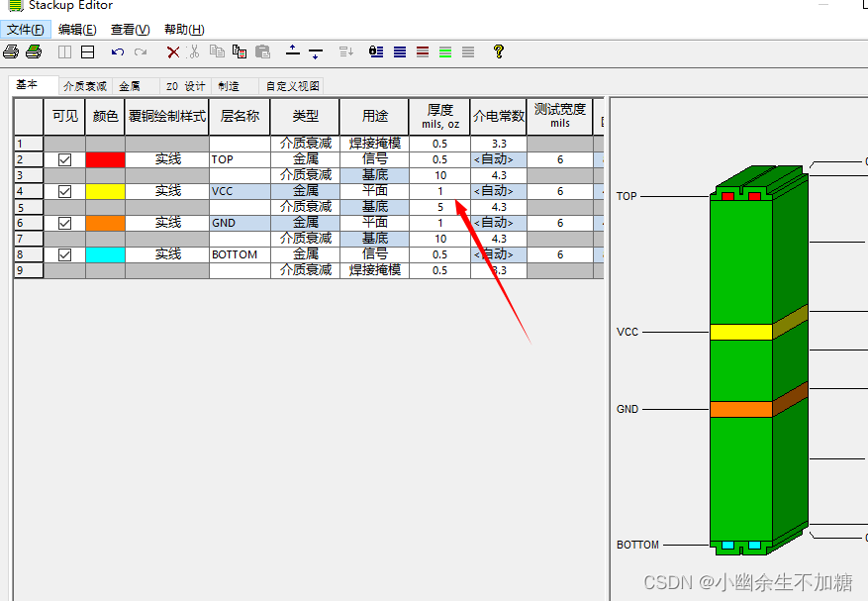Viewport: 868px width, 601px height.
Task: Click the copy icon
Action: [217, 51]
